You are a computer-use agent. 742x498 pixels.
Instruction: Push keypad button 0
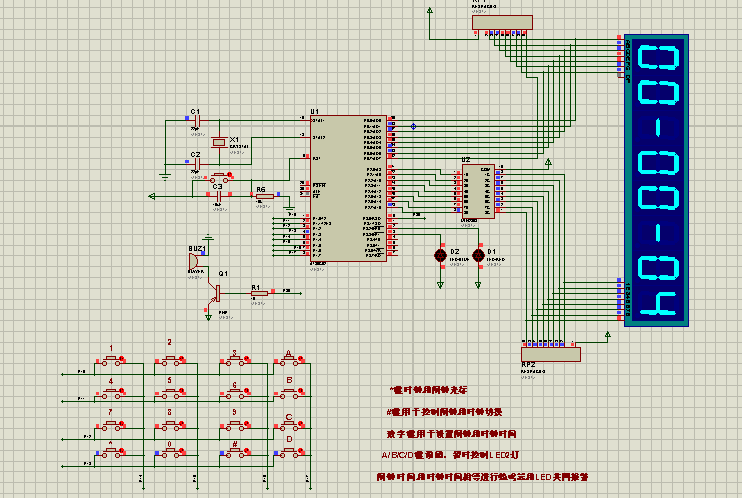tap(170, 453)
